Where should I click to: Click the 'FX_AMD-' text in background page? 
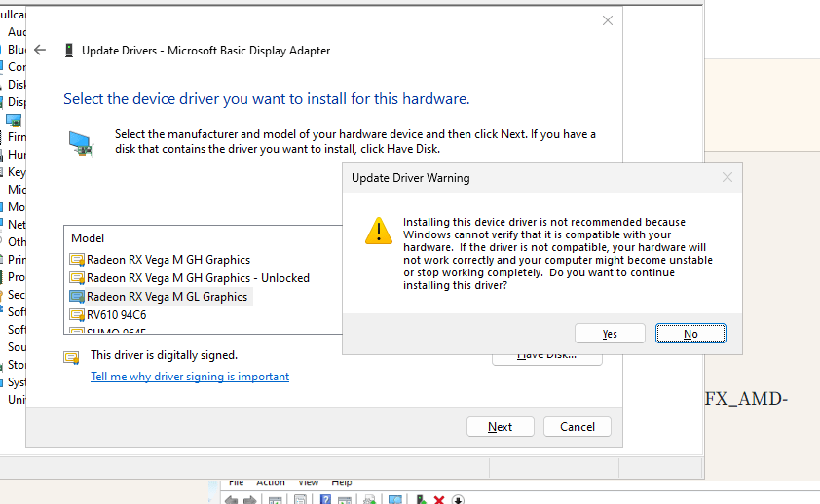746,399
